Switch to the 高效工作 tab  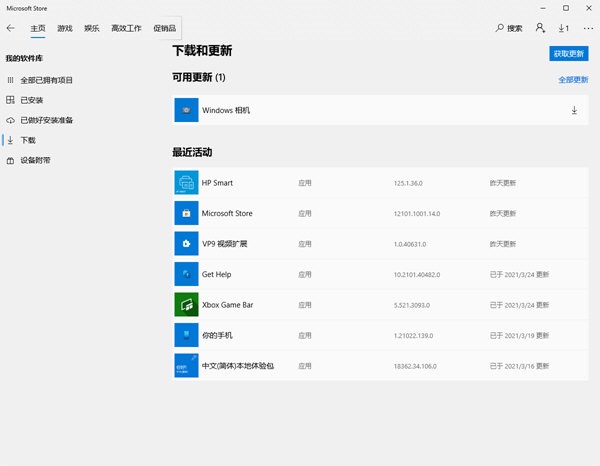[x=126, y=28]
